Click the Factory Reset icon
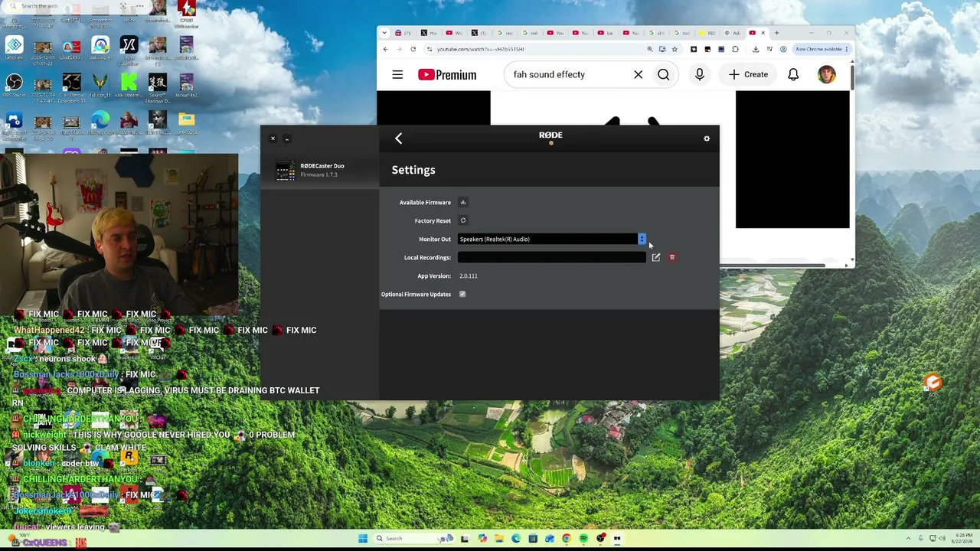Viewport: 980px width, 551px height. (462, 220)
